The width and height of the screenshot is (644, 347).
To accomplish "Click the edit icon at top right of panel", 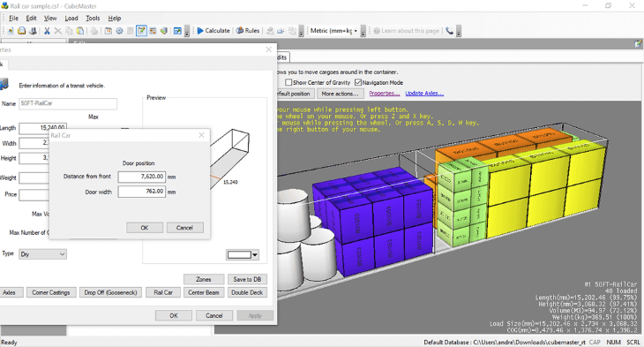I will click(x=638, y=43).
